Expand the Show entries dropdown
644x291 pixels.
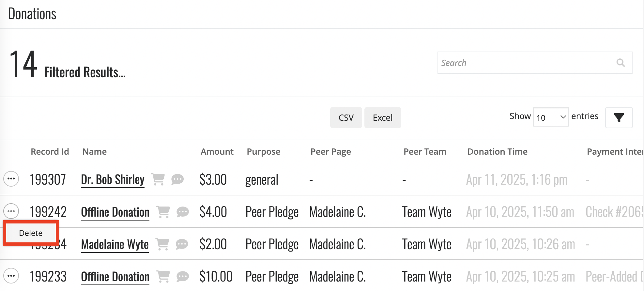(551, 117)
